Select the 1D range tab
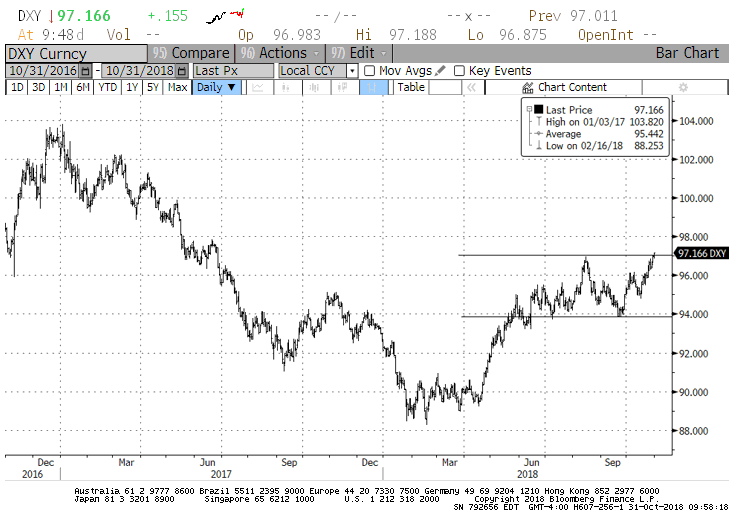 point(17,87)
